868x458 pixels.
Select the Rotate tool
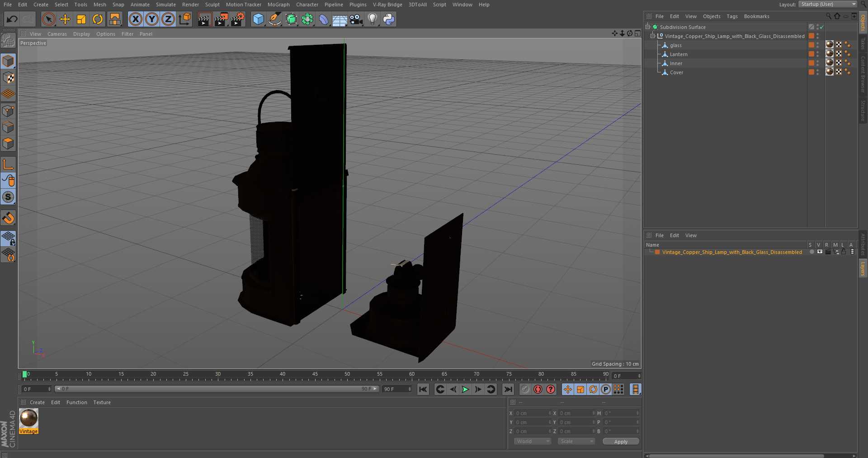click(x=98, y=19)
